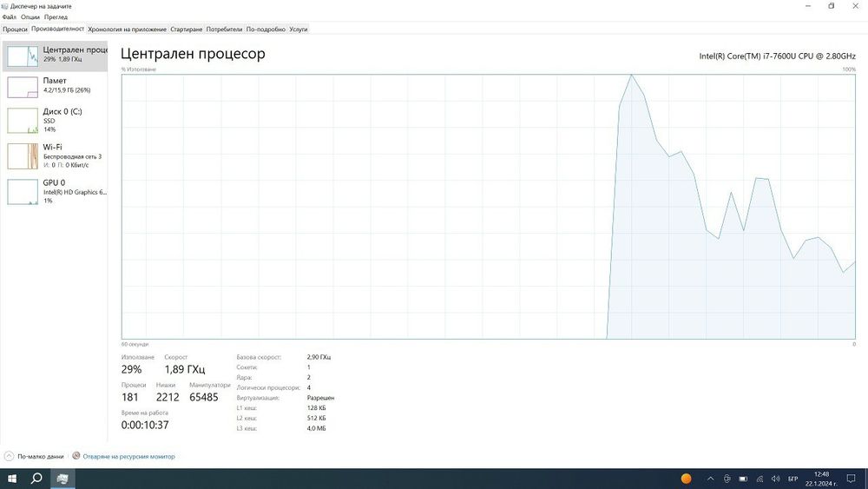This screenshot has height=489, width=868.
Task: Show hidden tray icons chevron
Action: (x=710, y=479)
